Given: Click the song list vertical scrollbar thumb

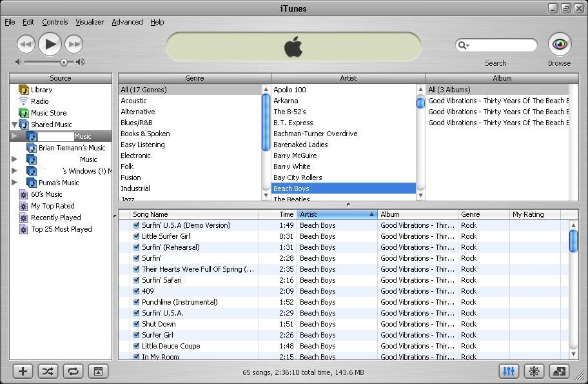Looking at the screenshot, I should coord(573,241).
